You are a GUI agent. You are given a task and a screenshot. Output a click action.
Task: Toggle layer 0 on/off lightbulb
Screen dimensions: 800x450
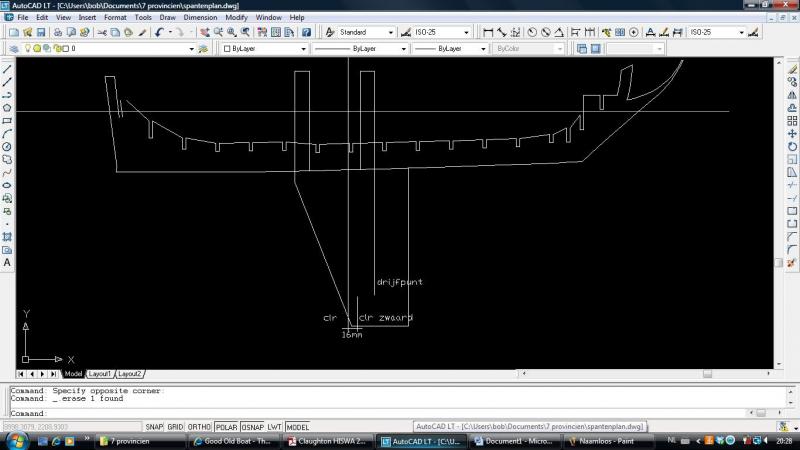(x=28, y=48)
